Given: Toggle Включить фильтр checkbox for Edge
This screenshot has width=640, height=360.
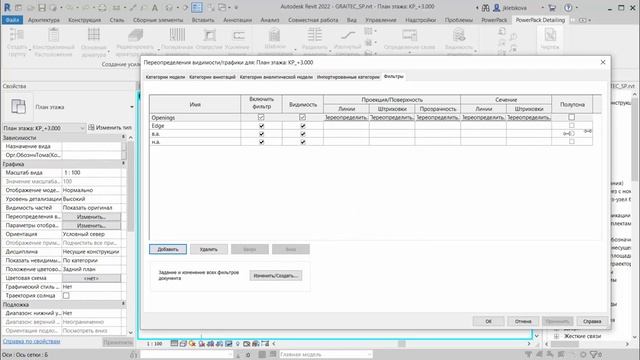Looking at the screenshot, I should (x=261, y=126).
